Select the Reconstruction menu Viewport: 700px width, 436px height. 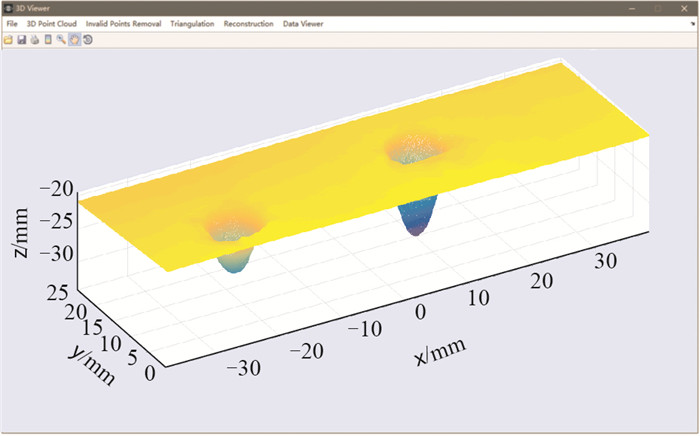pos(248,23)
